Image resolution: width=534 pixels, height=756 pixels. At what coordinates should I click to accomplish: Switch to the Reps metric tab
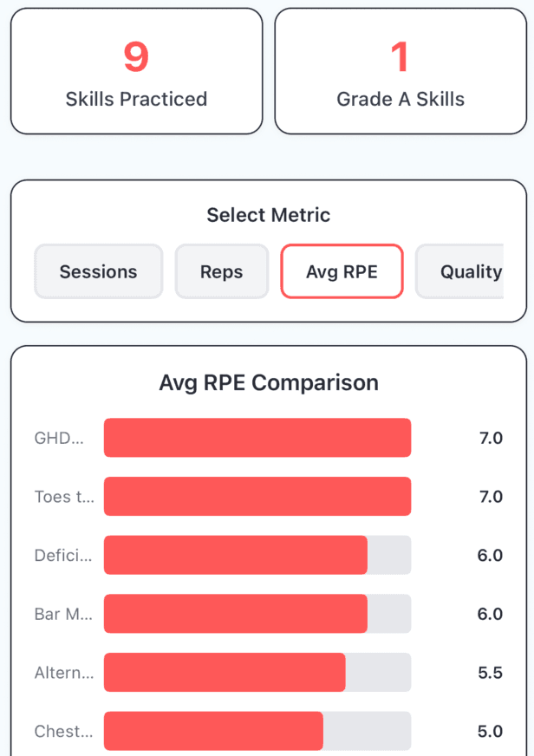tap(222, 271)
